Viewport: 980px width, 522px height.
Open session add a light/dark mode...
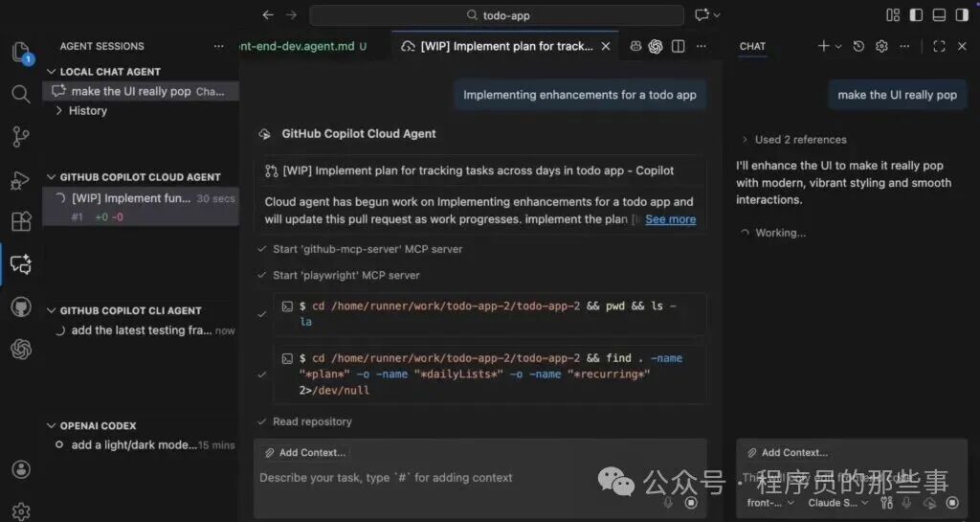pyautogui.click(x=141, y=445)
